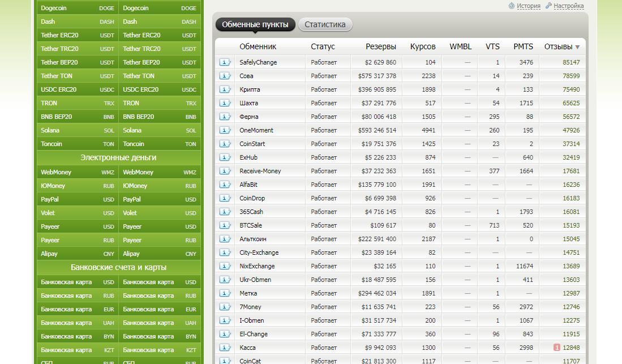622x364 pixels.
Task: Select Toncoin TON in give column
Action: tap(78, 144)
